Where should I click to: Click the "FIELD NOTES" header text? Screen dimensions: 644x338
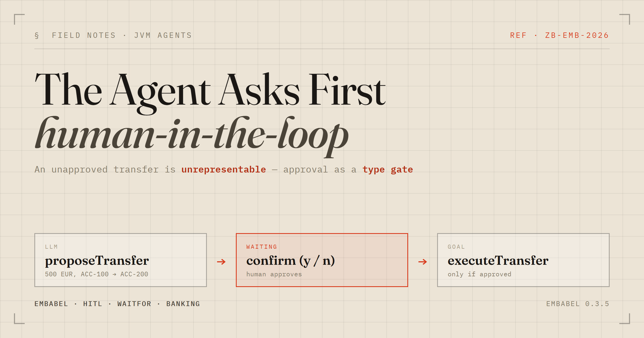84,35
